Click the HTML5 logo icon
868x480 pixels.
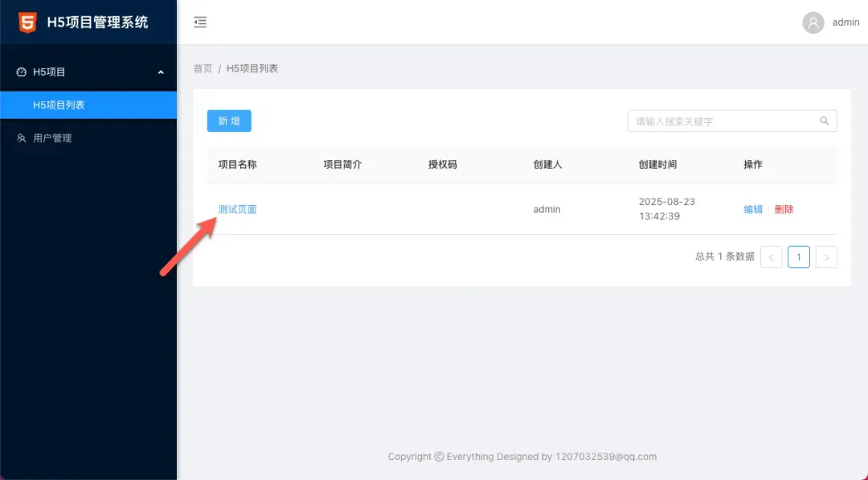tap(27, 23)
